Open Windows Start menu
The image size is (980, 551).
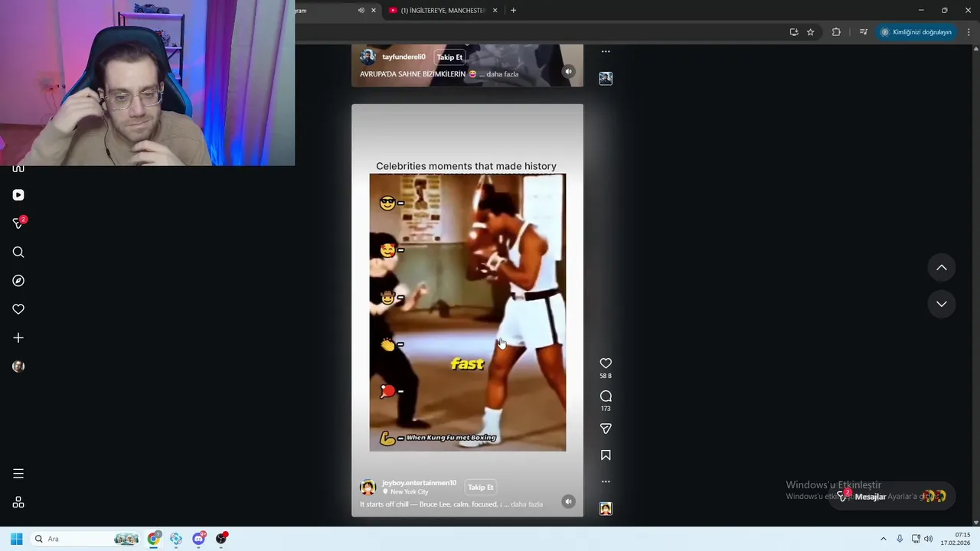pos(16,539)
